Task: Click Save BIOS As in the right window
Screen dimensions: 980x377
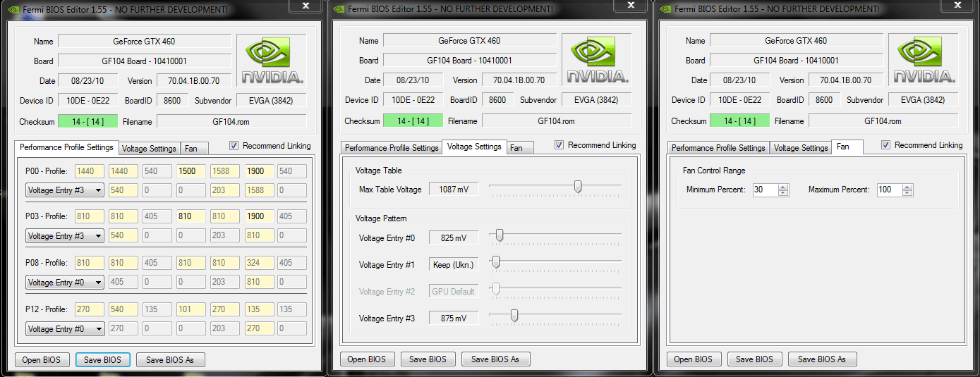Action: (822, 359)
